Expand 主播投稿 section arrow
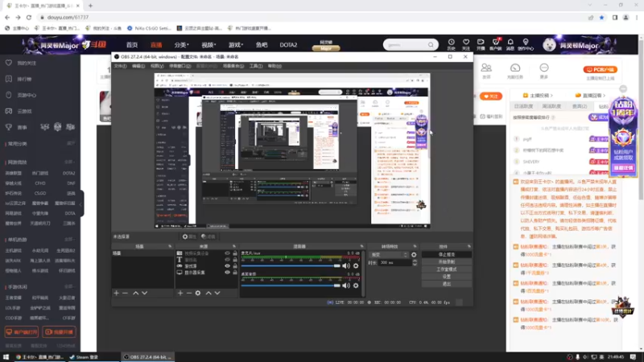The image size is (644, 362). pos(551,96)
